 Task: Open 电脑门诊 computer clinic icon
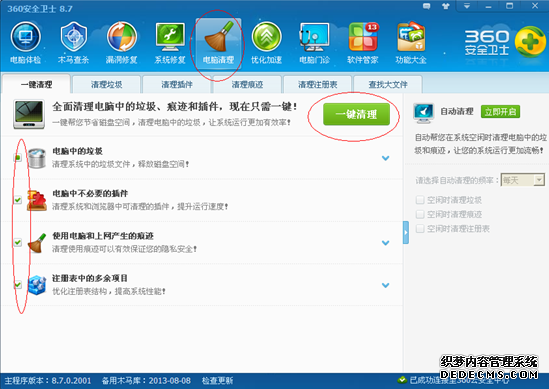click(x=314, y=43)
